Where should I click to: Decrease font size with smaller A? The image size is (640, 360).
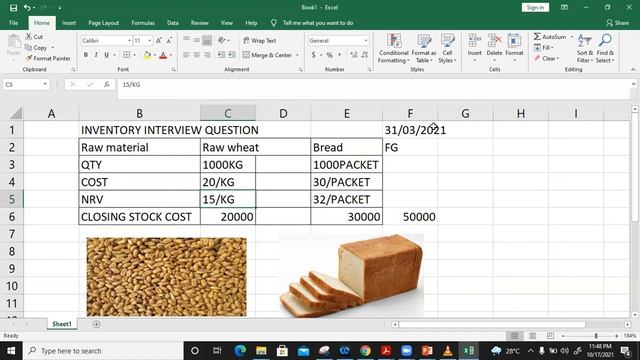click(x=169, y=40)
